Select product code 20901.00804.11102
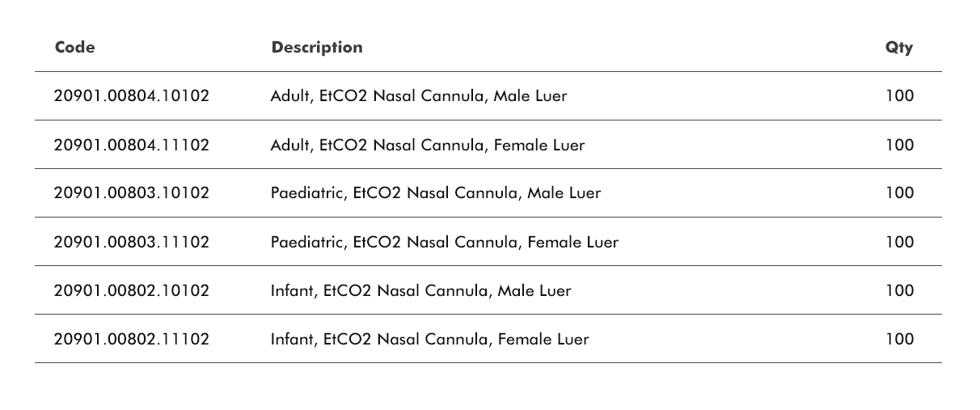Viewport: 980px width, 410px height. point(132,146)
